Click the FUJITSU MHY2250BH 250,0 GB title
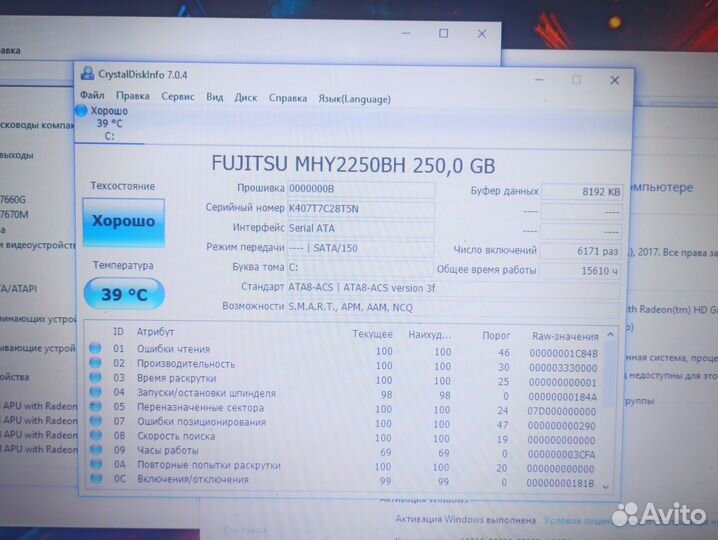The image size is (718, 540). [353, 164]
